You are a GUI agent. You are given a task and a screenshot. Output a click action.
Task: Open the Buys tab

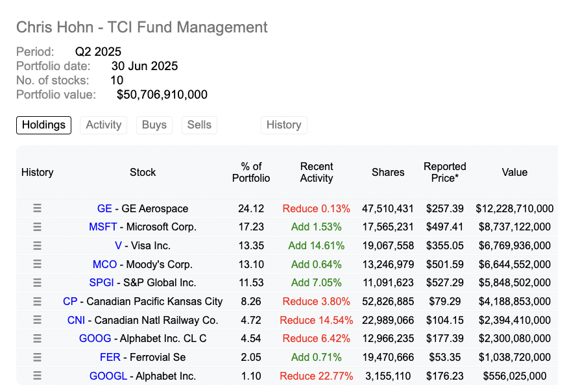(154, 125)
